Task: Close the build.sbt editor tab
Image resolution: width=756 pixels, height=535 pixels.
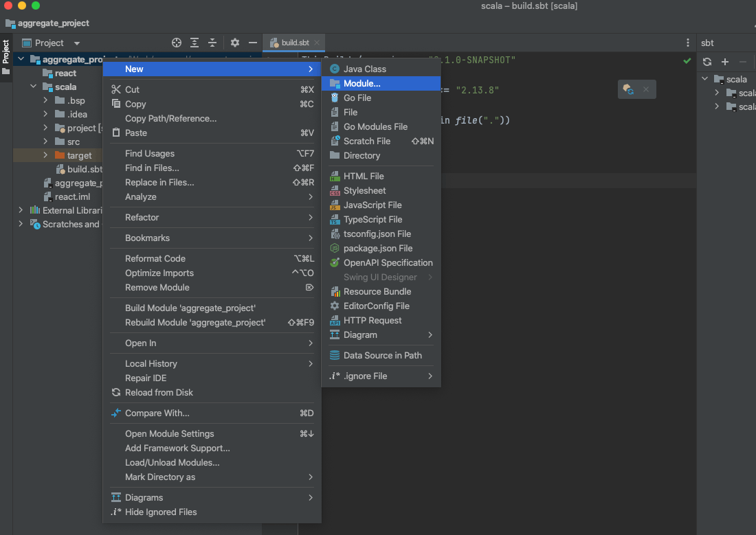Action: coord(317,43)
